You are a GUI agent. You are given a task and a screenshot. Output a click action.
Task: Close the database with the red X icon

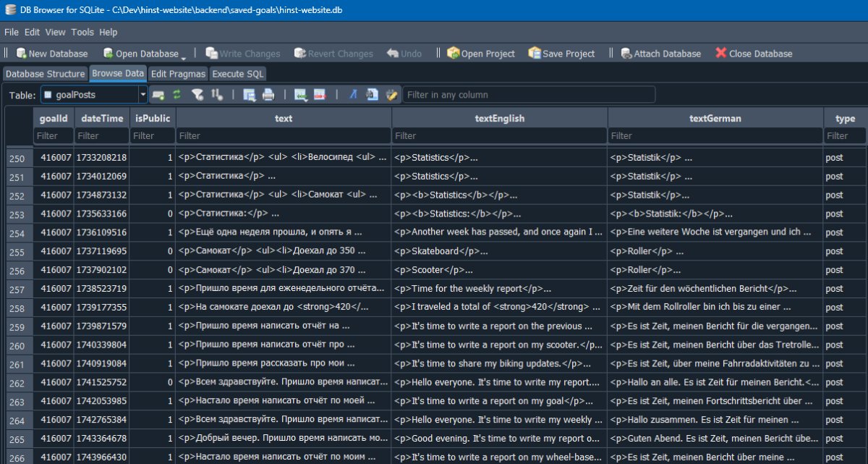pos(720,54)
